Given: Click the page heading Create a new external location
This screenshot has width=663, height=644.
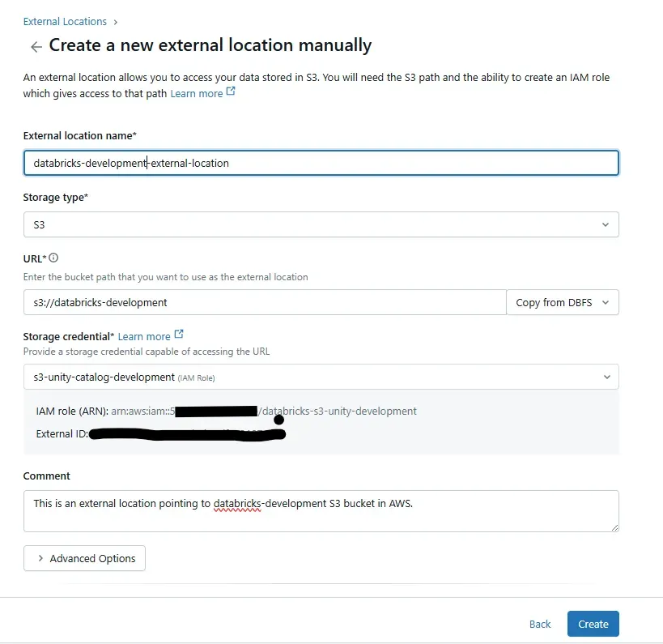Looking at the screenshot, I should coord(210,45).
